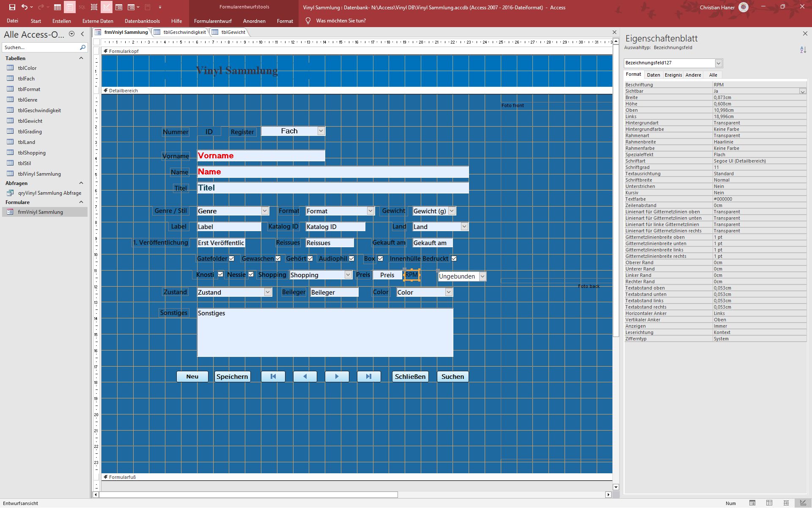Screen dimensions: 812x508
Task: Click the sort A-Z icon in property sheet
Action: click(803, 50)
